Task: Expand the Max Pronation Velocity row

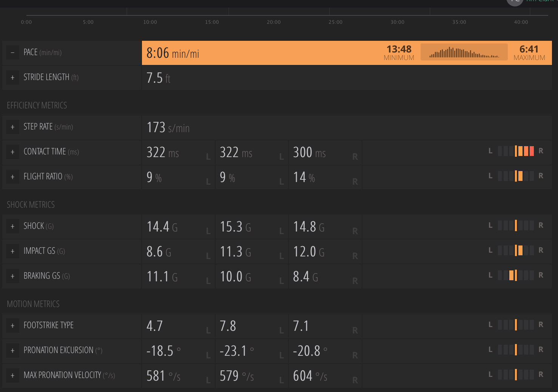Action: pos(12,375)
